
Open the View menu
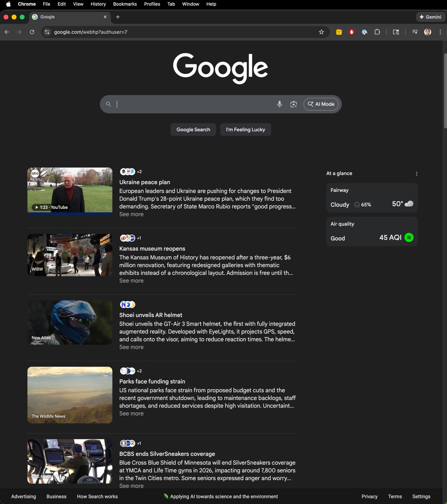coord(78,4)
